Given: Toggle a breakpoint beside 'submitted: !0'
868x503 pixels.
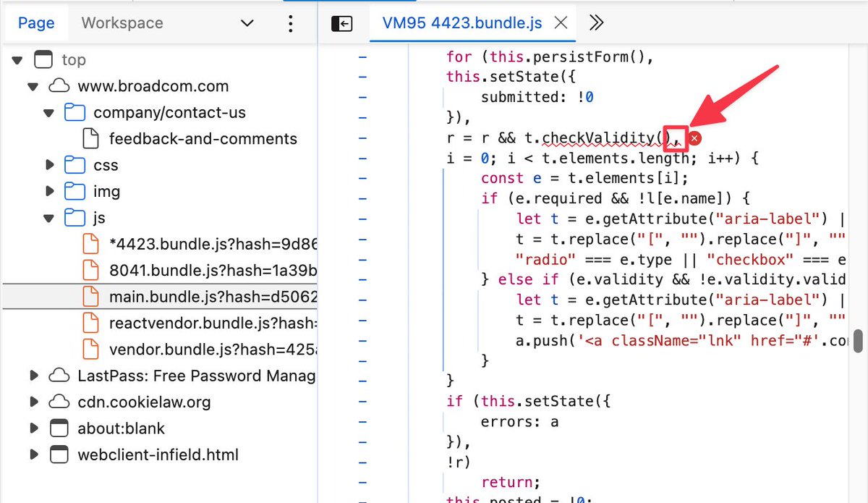Looking at the screenshot, I should [362, 96].
